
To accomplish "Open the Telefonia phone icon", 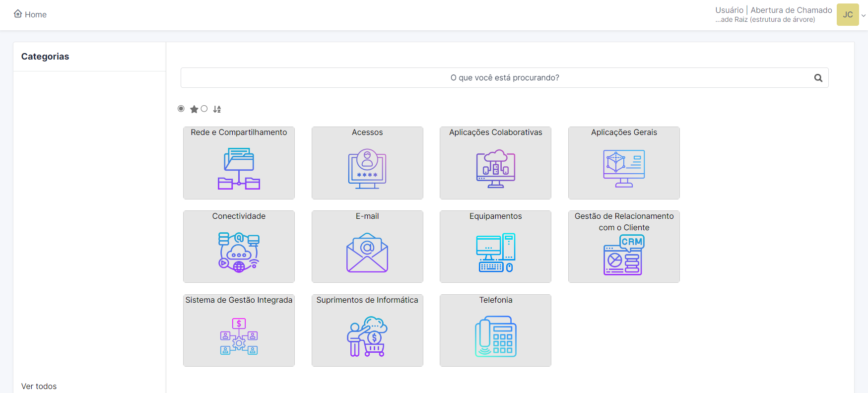I will (x=495, y=336).
